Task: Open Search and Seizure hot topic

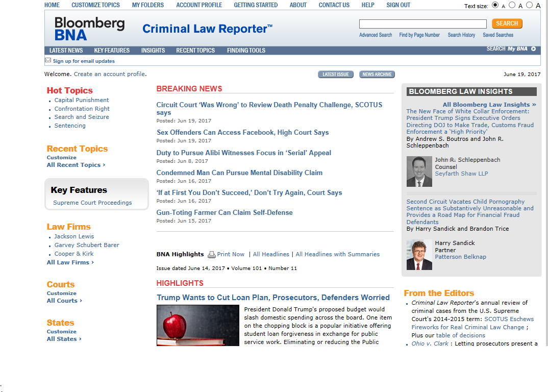Action: 82,117
